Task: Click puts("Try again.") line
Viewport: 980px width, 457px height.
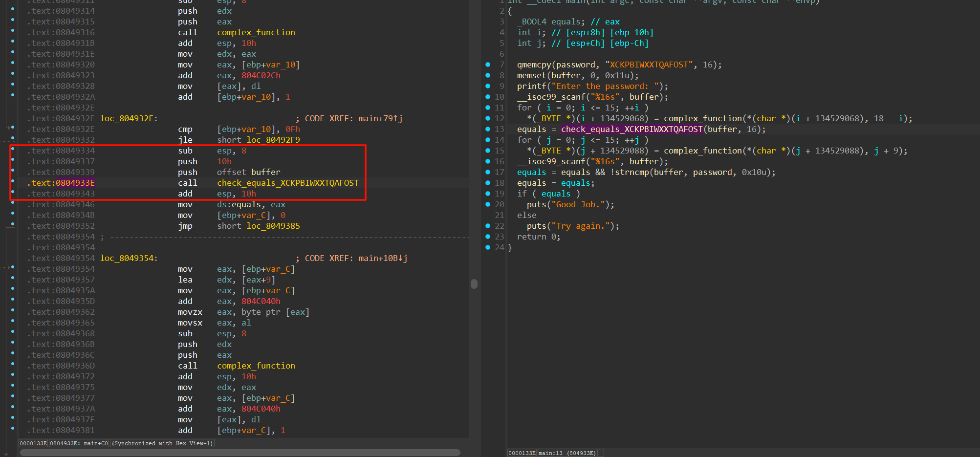Action: pyautogui.click(x=573, y=226)
